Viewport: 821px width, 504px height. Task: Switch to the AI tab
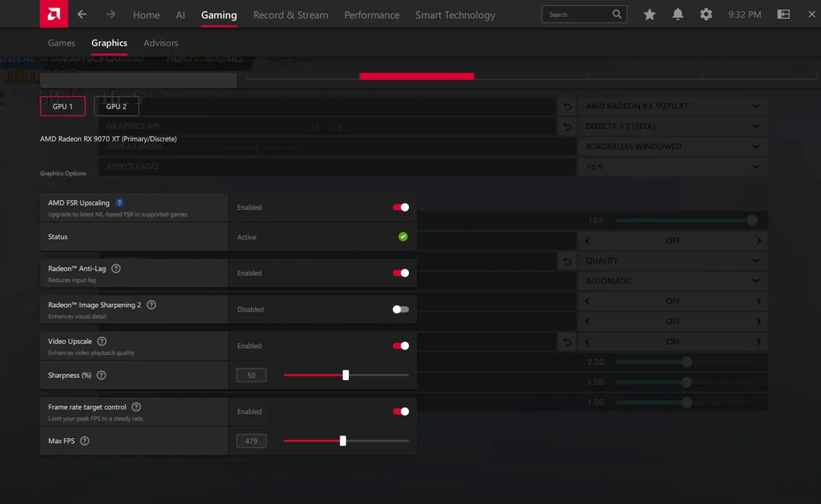click(x=180, y=14)
